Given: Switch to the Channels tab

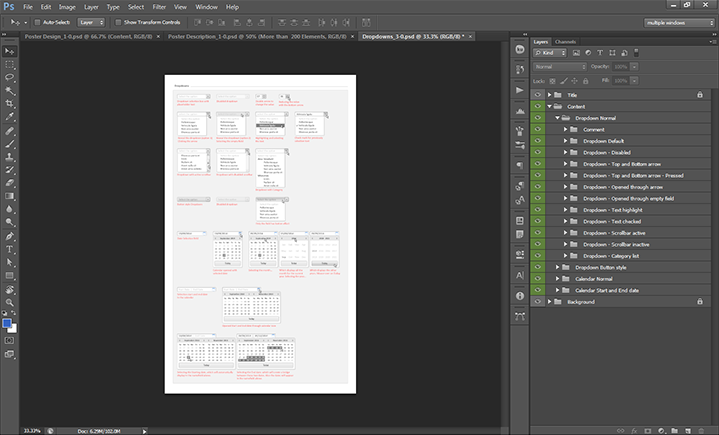Looking at the screenshot, I should pos(565,42).
